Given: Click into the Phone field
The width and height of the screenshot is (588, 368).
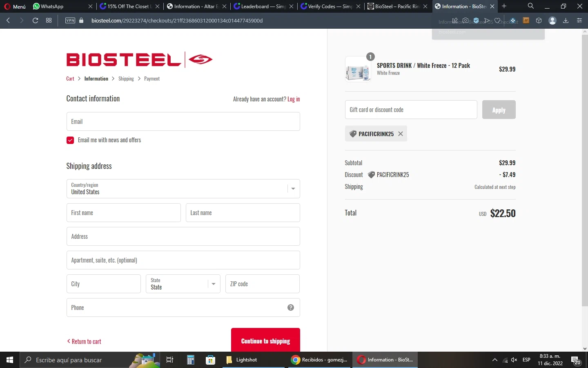Looking at the screenshot, I should pos(183,307).
